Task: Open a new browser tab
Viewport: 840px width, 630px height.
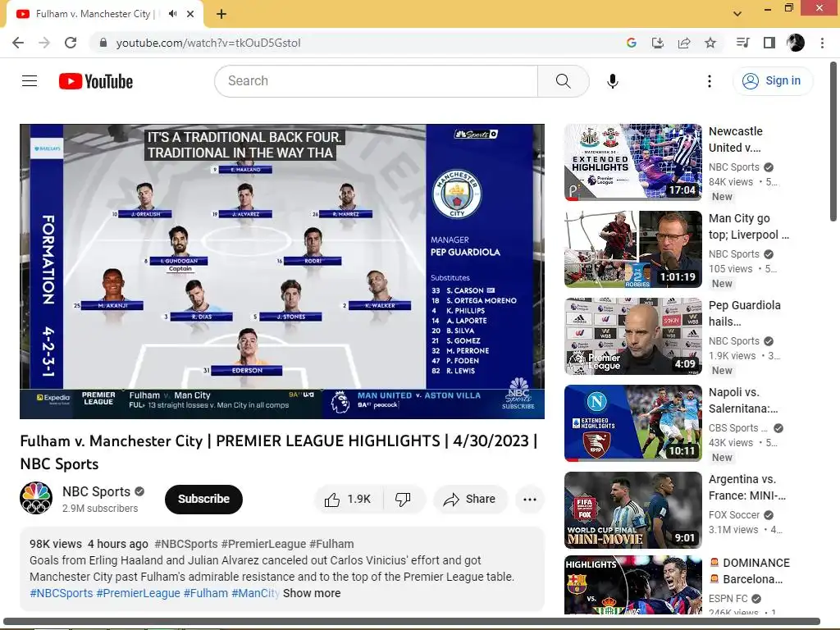Action: point(221,14)
